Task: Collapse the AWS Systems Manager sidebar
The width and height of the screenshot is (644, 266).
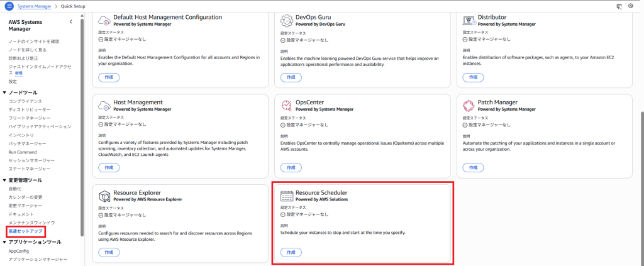Action: [70, 22]
